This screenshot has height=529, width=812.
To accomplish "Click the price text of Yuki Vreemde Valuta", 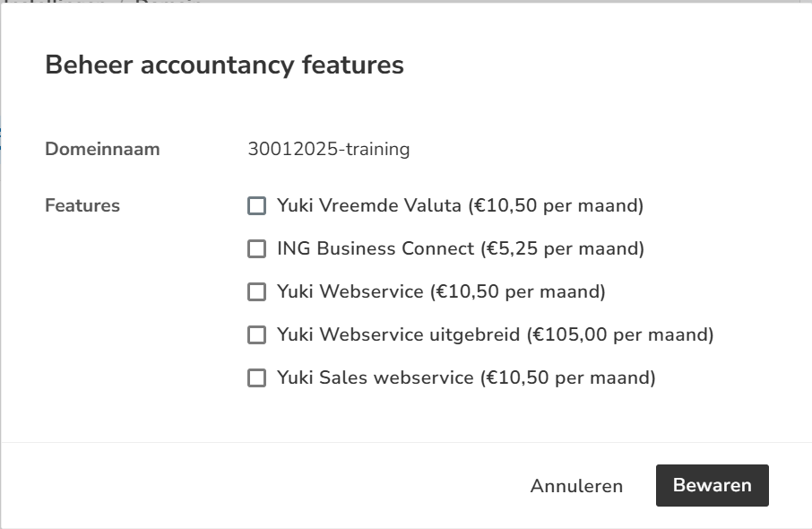I will point(556,206).
